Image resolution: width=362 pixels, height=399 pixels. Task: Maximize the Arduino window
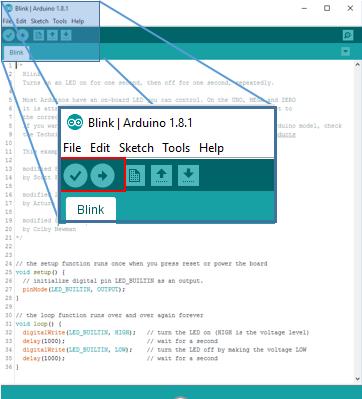pos(327,8)
